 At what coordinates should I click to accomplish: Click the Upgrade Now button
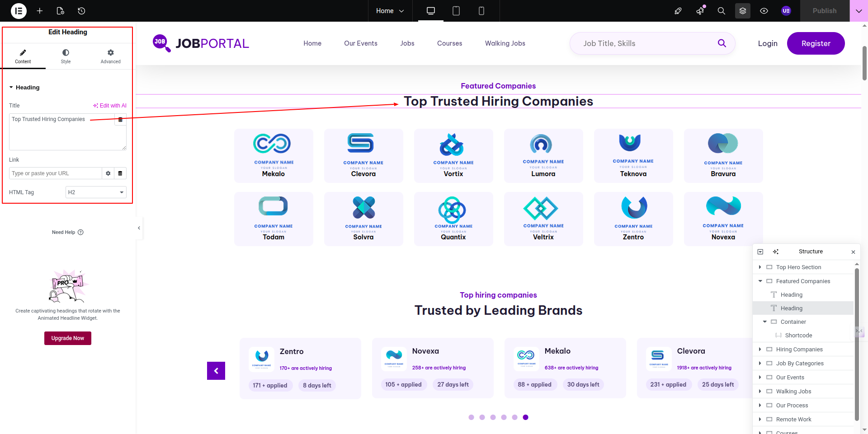click(x=68, y=338)
